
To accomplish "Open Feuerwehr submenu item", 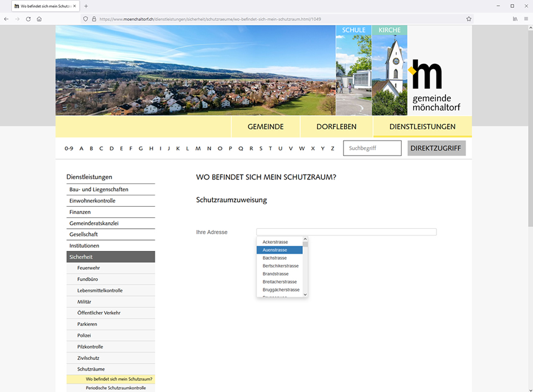I will click(111, 268).
